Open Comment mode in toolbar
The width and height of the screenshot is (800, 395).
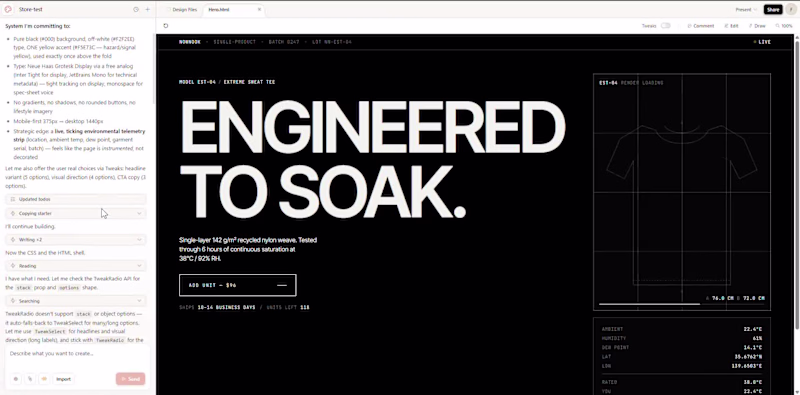point(701,26)
